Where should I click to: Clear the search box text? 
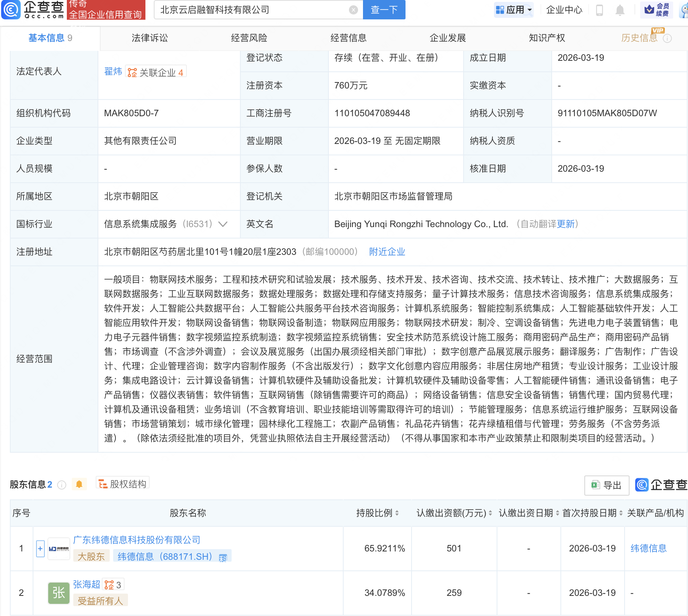click(x=353, y=10)
